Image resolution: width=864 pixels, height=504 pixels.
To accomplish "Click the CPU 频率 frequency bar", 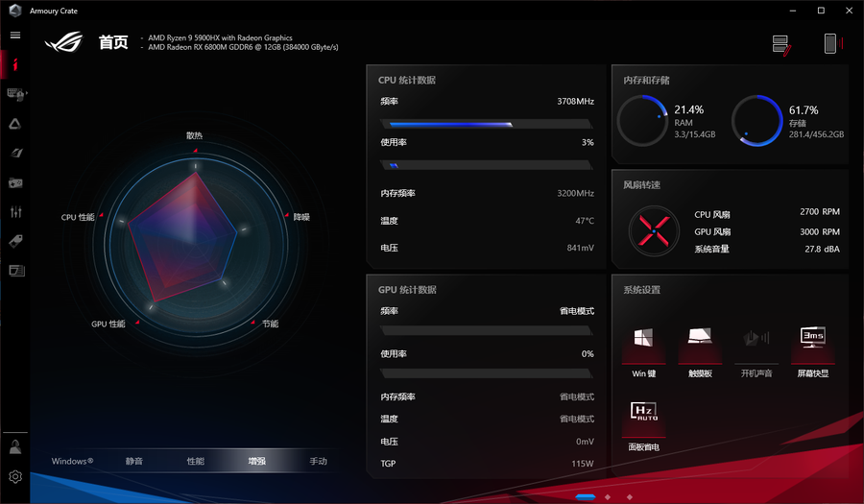I will click(486, 124).
